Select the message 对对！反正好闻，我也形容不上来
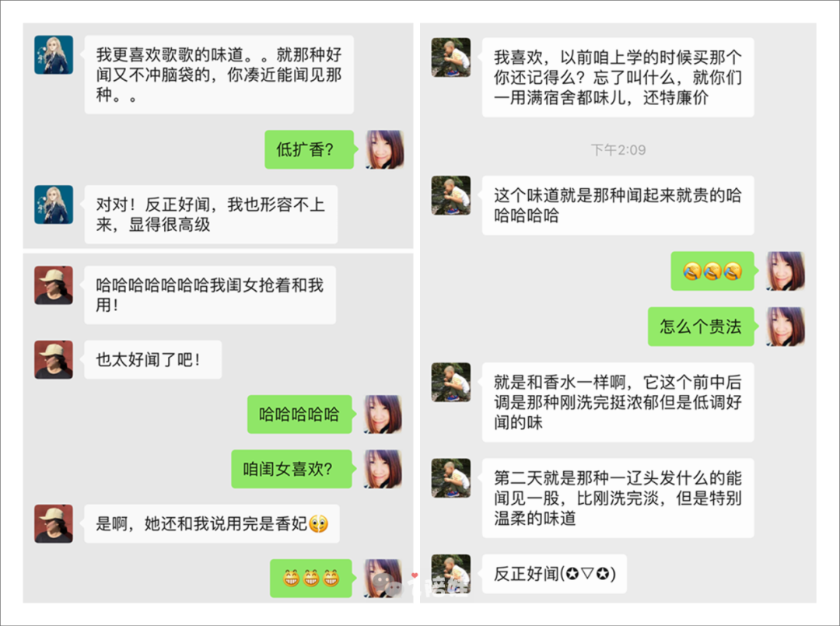The image size is (840, 626). 211,214
